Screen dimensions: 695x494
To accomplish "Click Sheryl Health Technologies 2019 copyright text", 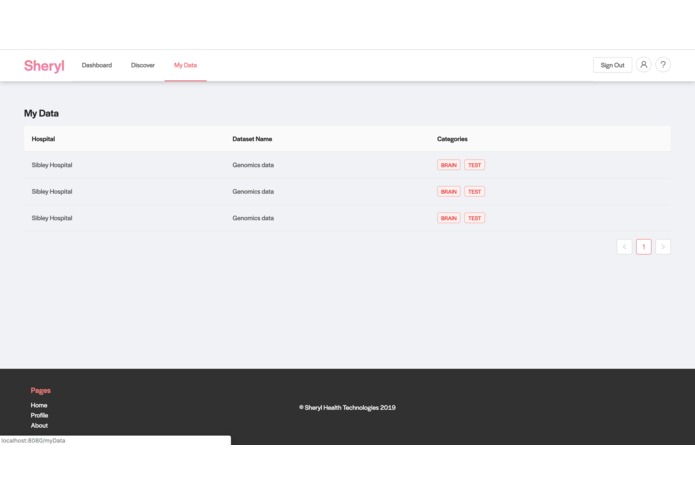I will click(347, 408).
